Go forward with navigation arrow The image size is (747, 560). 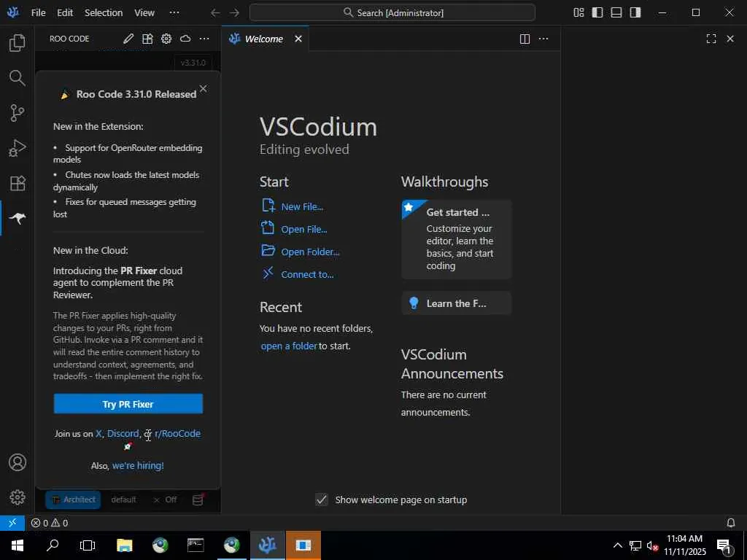(234, 13)
